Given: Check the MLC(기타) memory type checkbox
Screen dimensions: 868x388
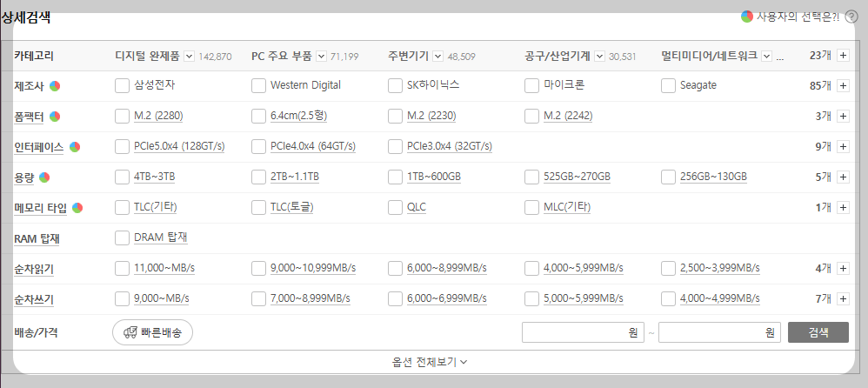Looking at the screenshot, I should tap(532, 208).
